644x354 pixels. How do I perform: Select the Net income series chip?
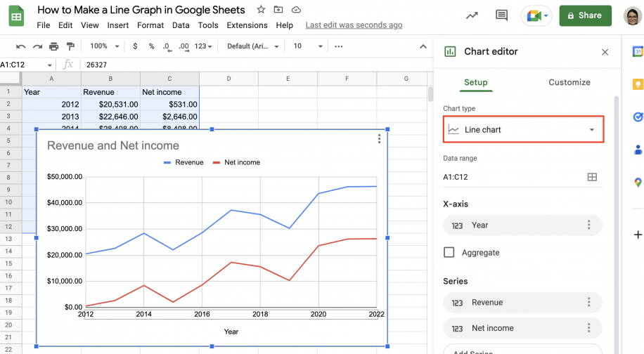point(522,328)
